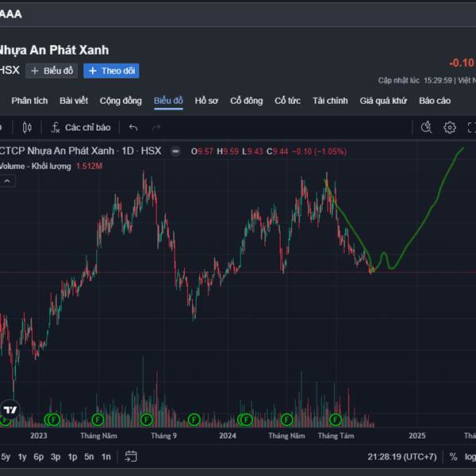476x476 pixels.
Task: Open the go-to-date calendar icon
Action: coord(131,457)
